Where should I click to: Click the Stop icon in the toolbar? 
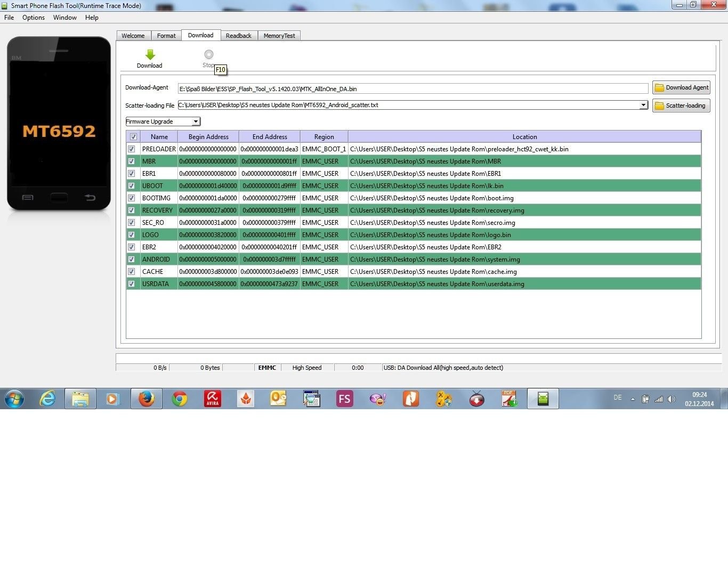pos(209,54)
